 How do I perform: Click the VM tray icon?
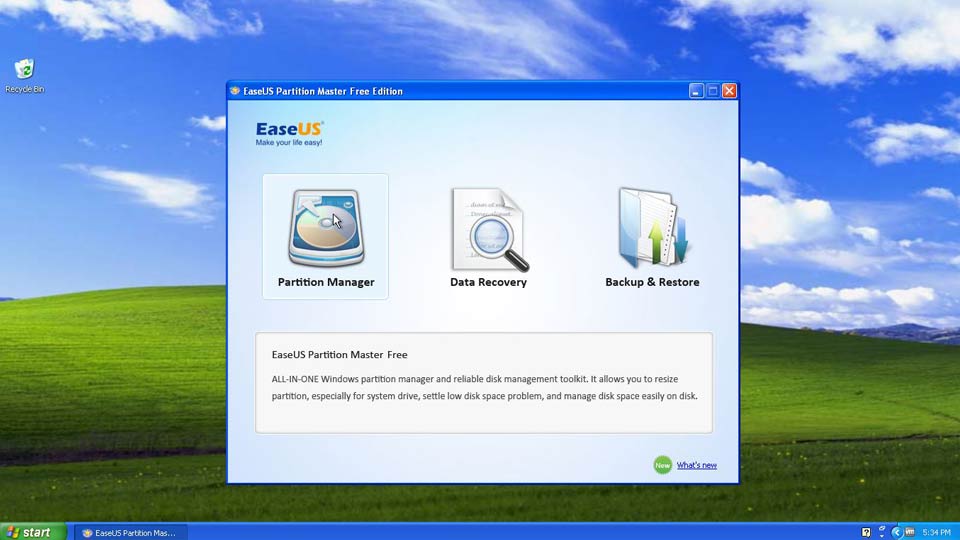910,532
